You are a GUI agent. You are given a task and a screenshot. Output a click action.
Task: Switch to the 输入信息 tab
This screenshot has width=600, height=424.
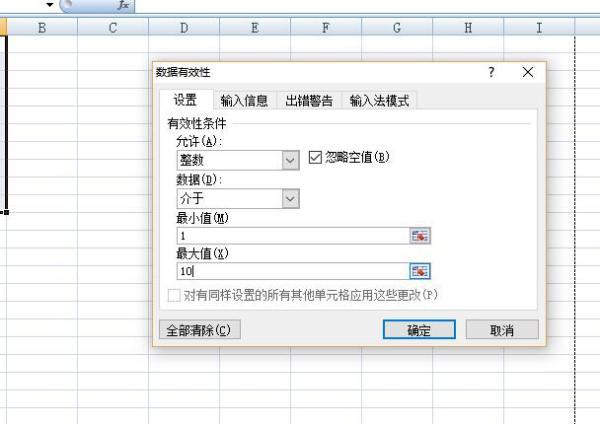tap(244, 100)
